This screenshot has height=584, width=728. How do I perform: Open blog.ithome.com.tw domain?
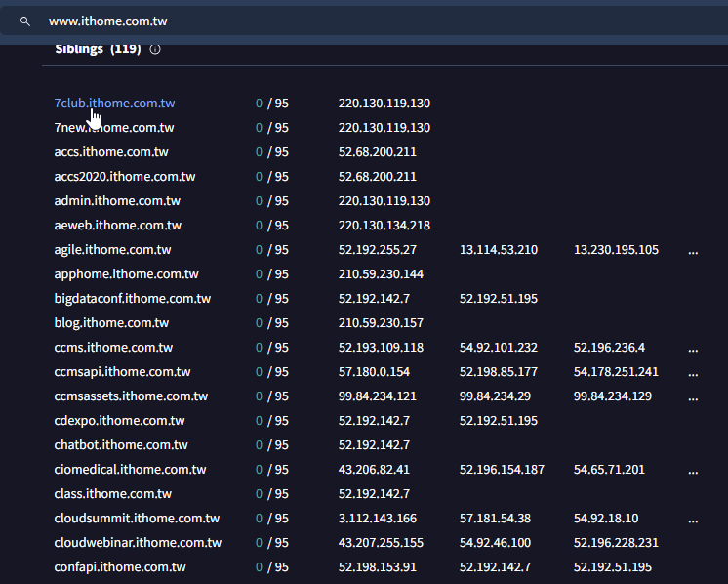point(111,322)
